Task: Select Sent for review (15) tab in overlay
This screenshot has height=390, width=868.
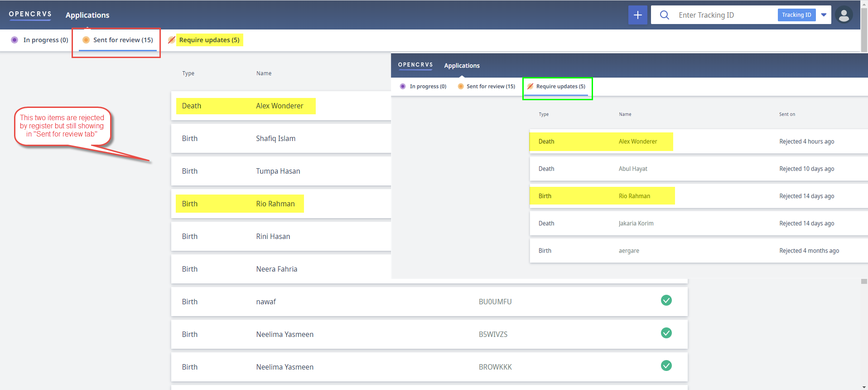Action: [x=487, y=86]
